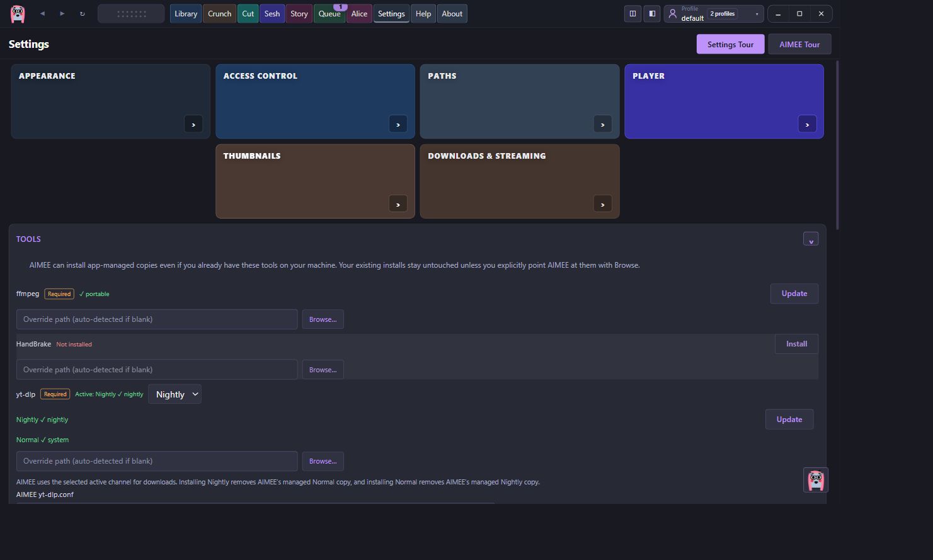Toggle the split view layout icon
Image resolution: width=933 pixels, height=560 pixels.
coord(632,13)
